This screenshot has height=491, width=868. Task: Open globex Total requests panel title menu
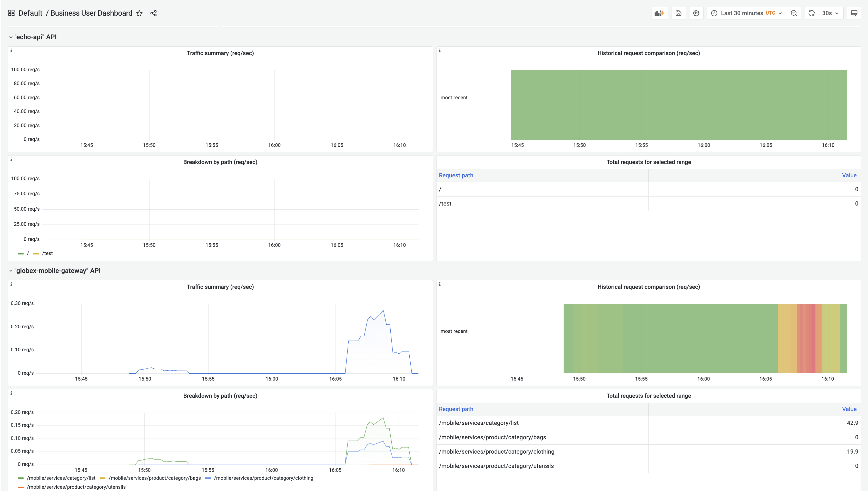648,396
